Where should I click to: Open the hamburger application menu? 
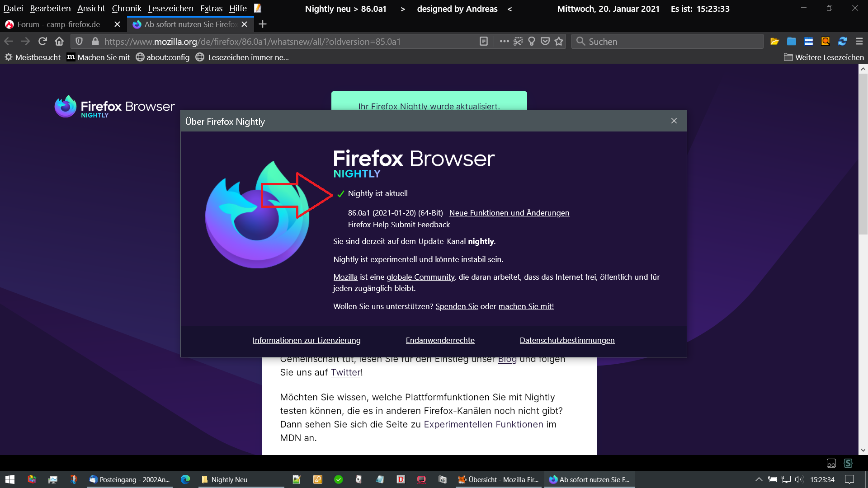point(859,41)
